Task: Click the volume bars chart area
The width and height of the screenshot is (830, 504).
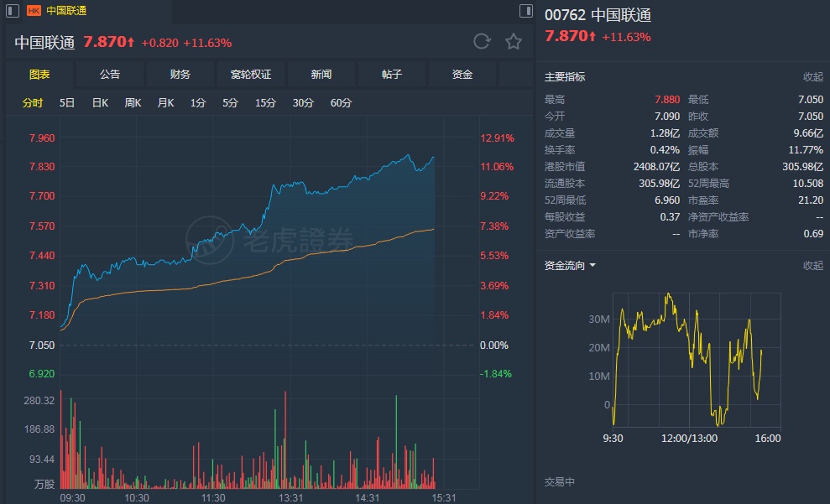Action: tap(248, 440)
